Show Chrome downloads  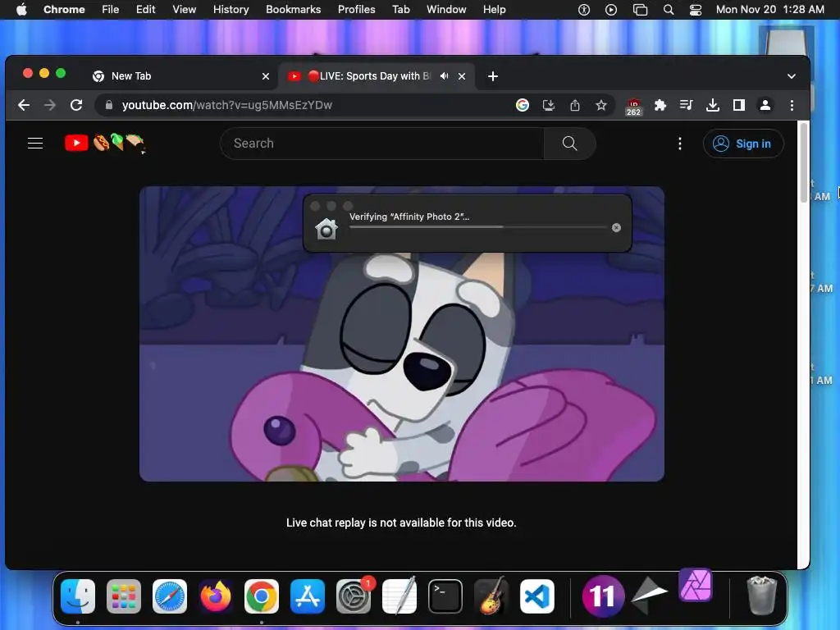pos(713,105)
